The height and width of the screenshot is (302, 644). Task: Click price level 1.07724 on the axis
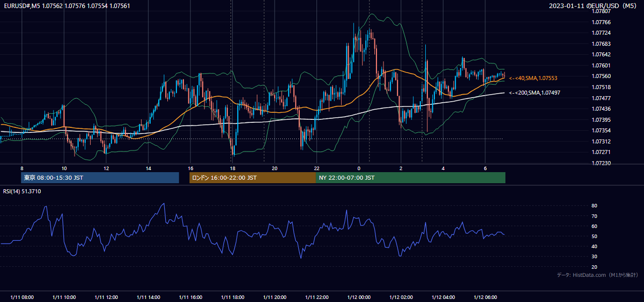pos(601,33)
